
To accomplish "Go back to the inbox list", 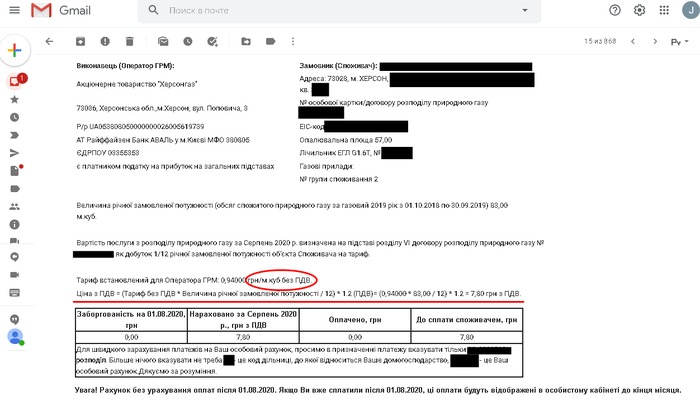I will tap(50, 42).
